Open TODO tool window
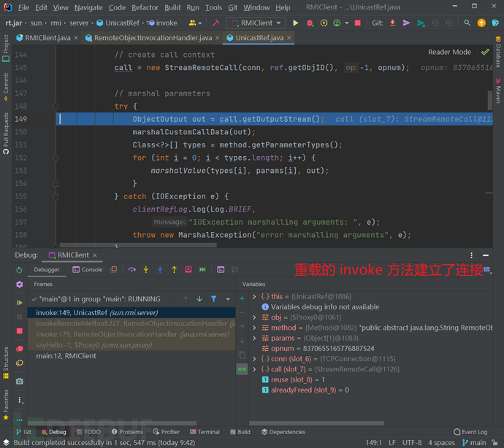The width and height of the screenshot is (504, 448). coord(88,432)
